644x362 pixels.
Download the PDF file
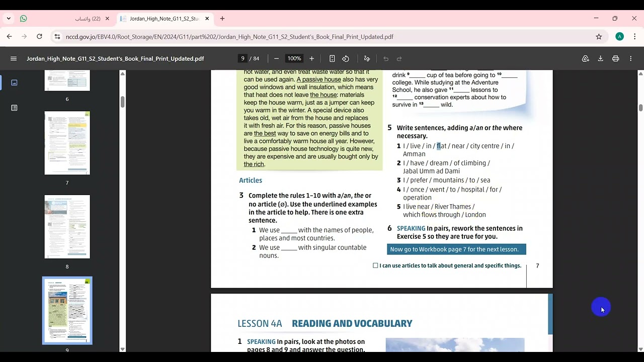[600, 59]
